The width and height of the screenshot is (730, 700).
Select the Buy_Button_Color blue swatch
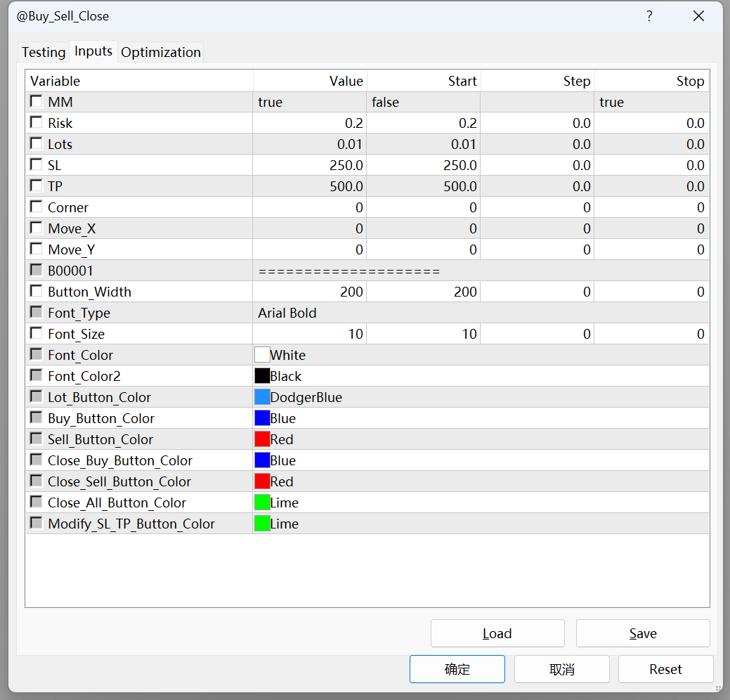(262, 418)
